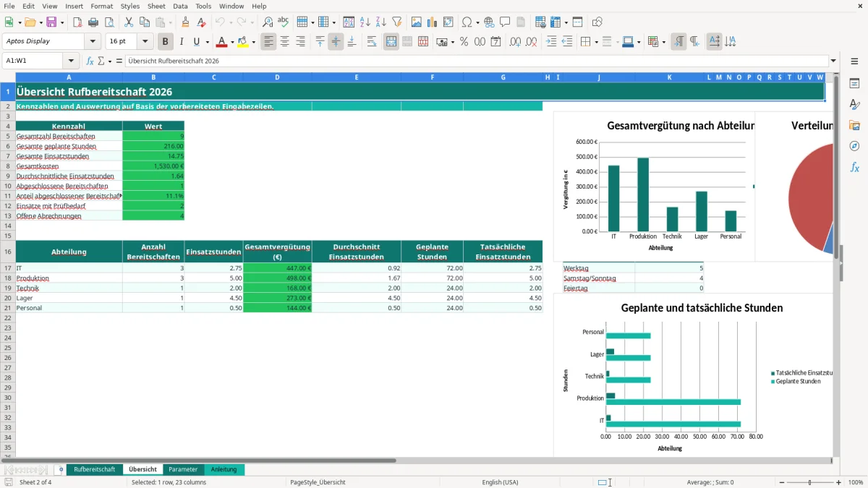Switch to Parameter sheet tab
This screenshot has width=868, height=488.
click(x=183, y=469)
